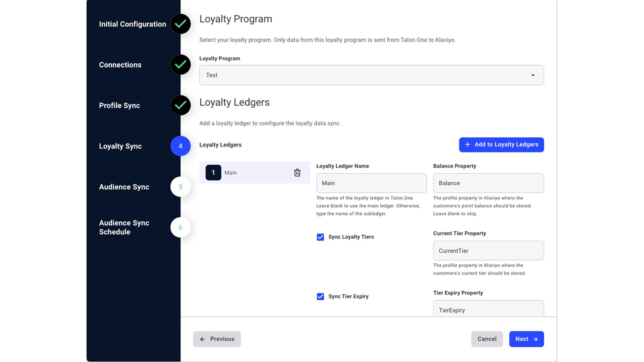
Task: Go to the Audience Sync step label
Action: pos(124,187)
